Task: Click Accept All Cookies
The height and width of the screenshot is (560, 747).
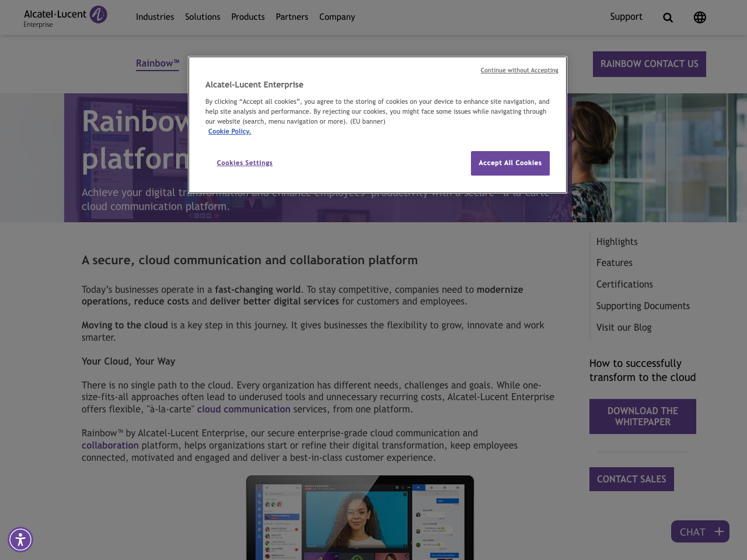Action: [510, 162]
